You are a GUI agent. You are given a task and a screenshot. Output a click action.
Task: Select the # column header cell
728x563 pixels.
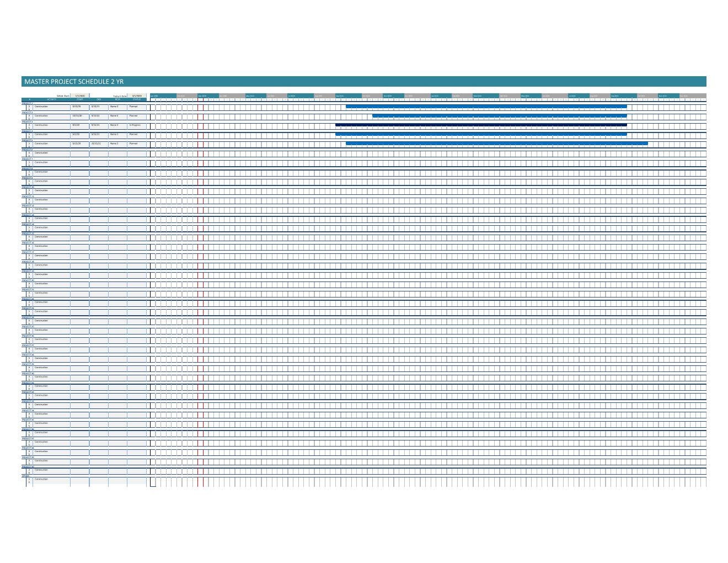point(30,99)
